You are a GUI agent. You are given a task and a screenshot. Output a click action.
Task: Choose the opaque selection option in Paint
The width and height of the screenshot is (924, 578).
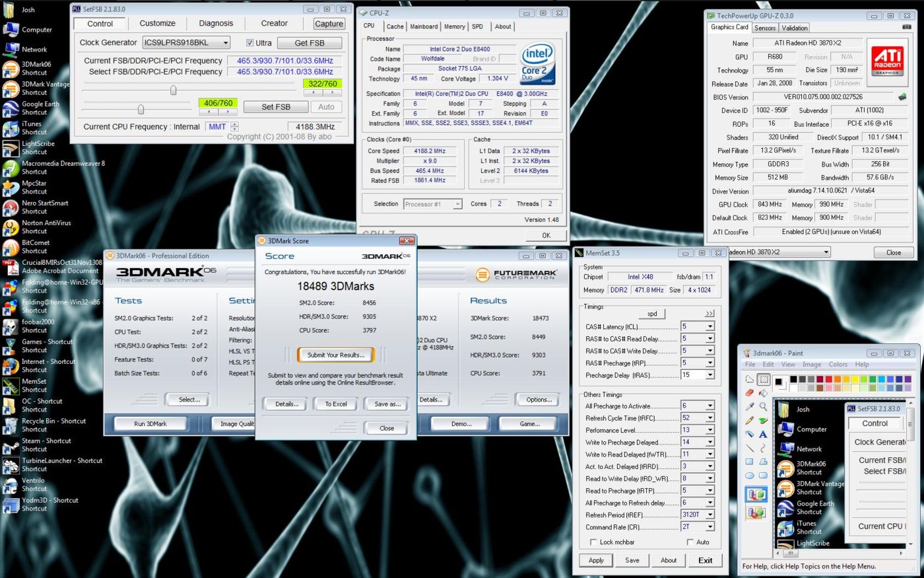756,494
